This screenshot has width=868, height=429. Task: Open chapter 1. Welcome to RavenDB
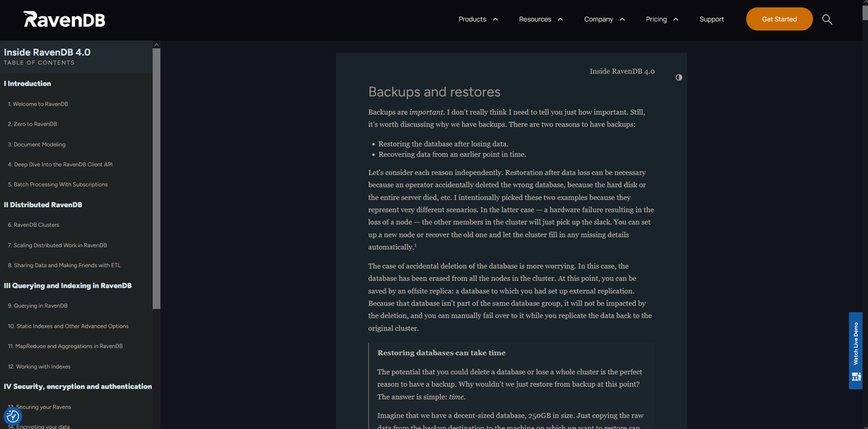click(38, 104)
